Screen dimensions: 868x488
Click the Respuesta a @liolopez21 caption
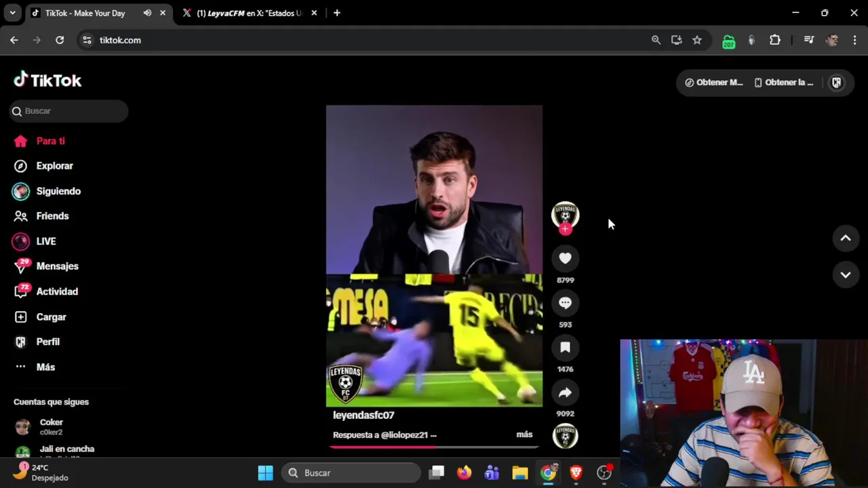click(x=384, y=435)
